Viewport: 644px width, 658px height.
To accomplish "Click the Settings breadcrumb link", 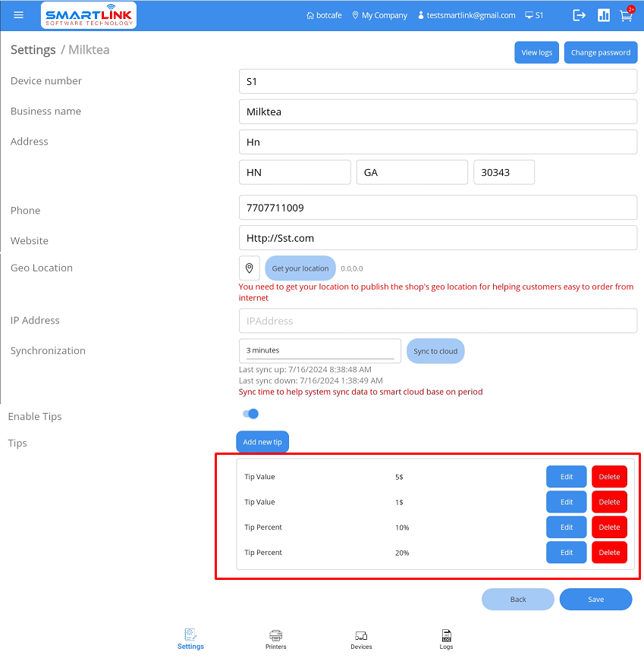I will pyautogui.click(x=33, y=50).
